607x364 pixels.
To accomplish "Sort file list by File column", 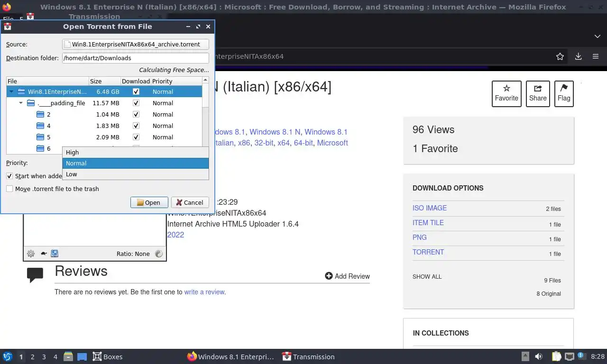I will click(x=47, y=81).
